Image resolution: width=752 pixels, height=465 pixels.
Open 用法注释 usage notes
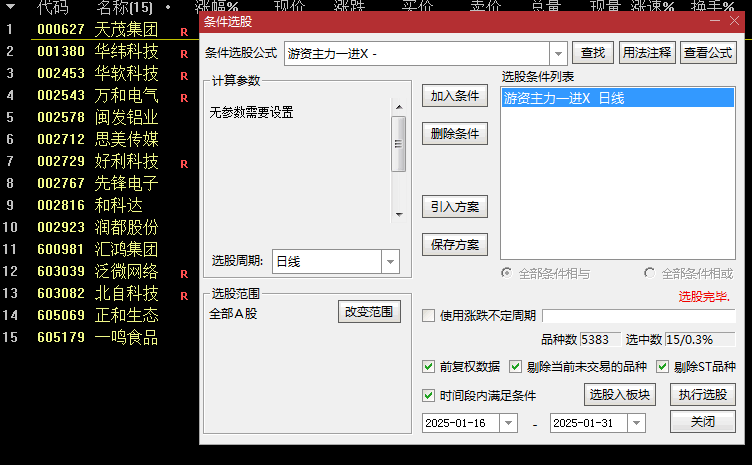(647, 53)
